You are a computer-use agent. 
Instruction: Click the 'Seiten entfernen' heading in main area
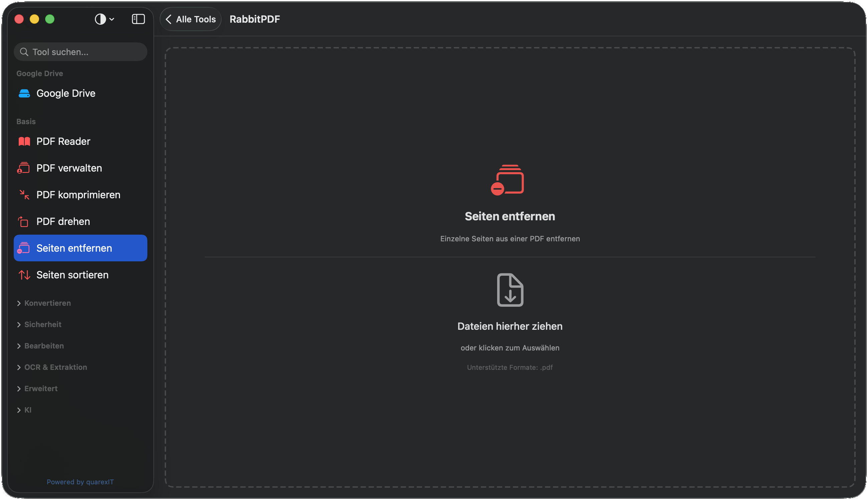coord(510,216)
